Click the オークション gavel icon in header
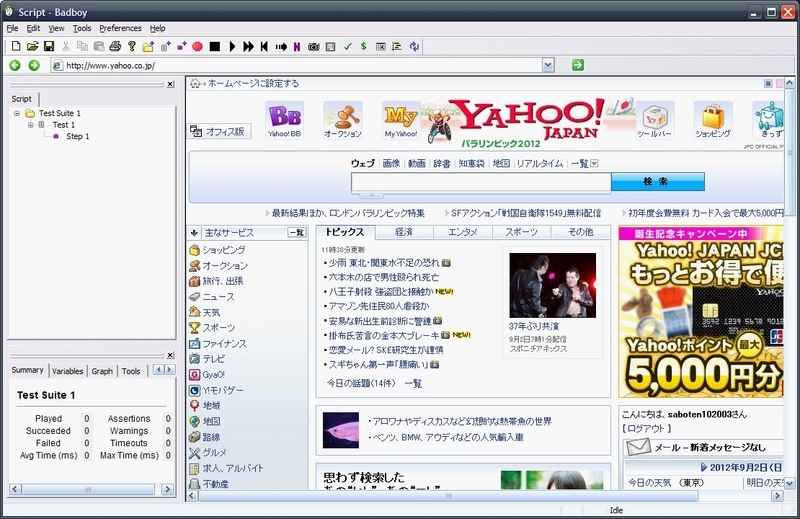Viewport: 800px width, 519px height. point(343,120)
